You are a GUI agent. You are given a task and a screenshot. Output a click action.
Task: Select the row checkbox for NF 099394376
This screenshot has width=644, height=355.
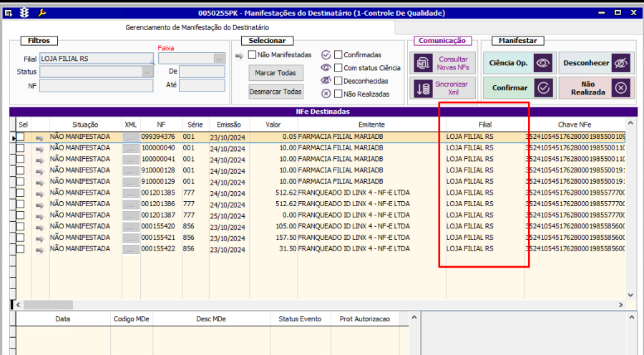click(21, 137)
